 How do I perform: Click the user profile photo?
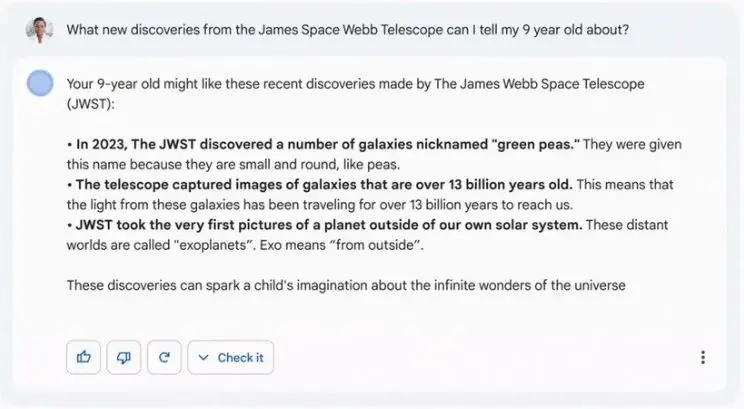[41, 29]
